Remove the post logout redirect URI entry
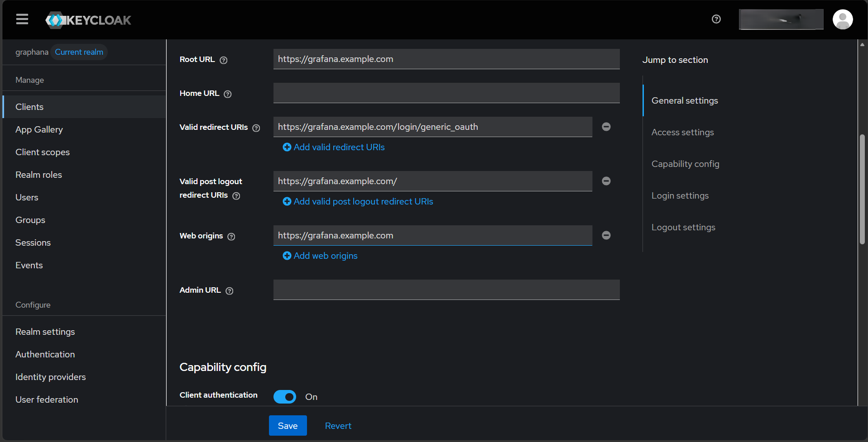The image size is (868, 442). click(606, 181)
